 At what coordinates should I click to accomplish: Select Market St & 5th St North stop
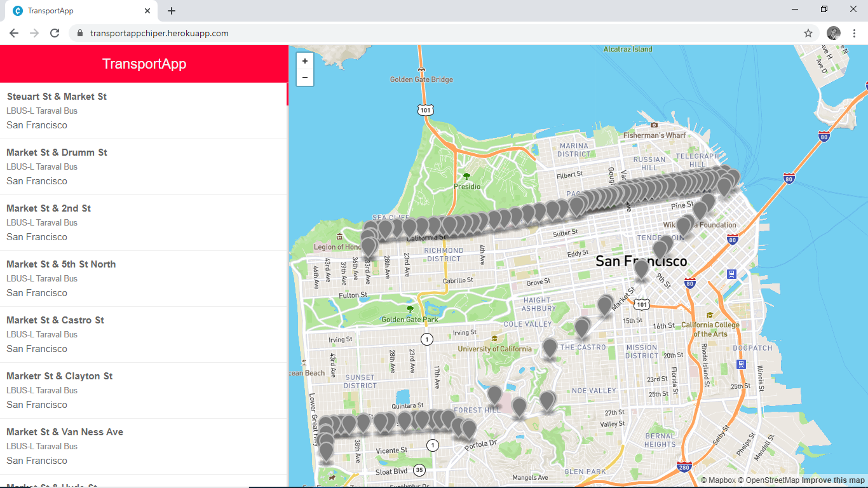coord(144,278)
